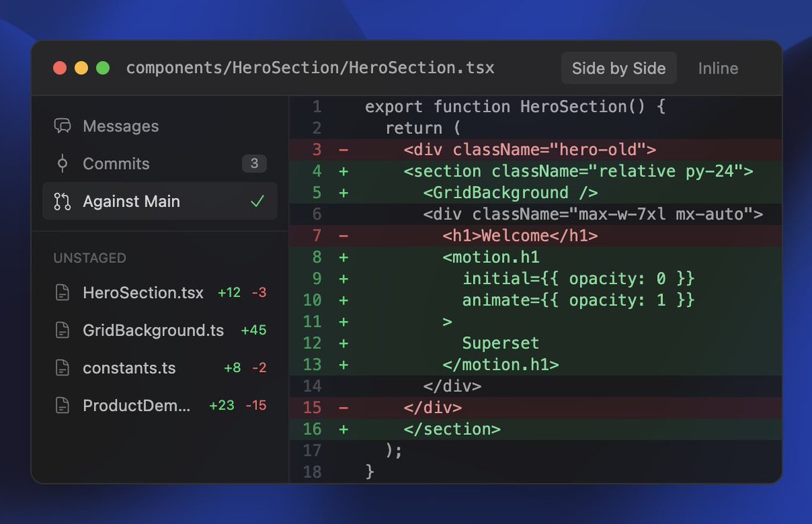Select the GridBackground.ts file icon
812x524 pixels.
[62, 331]
